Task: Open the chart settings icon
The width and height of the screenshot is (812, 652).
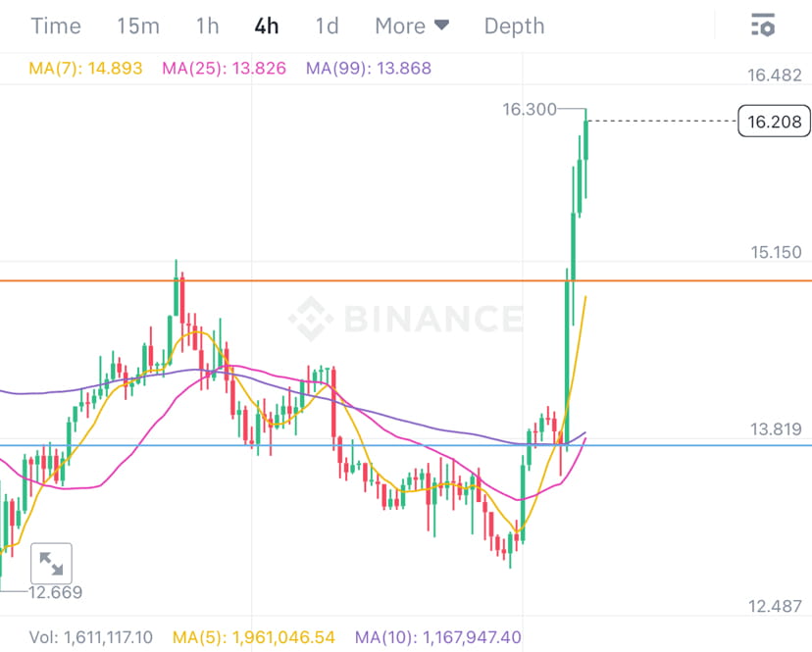Action: (x=765, y=26)
